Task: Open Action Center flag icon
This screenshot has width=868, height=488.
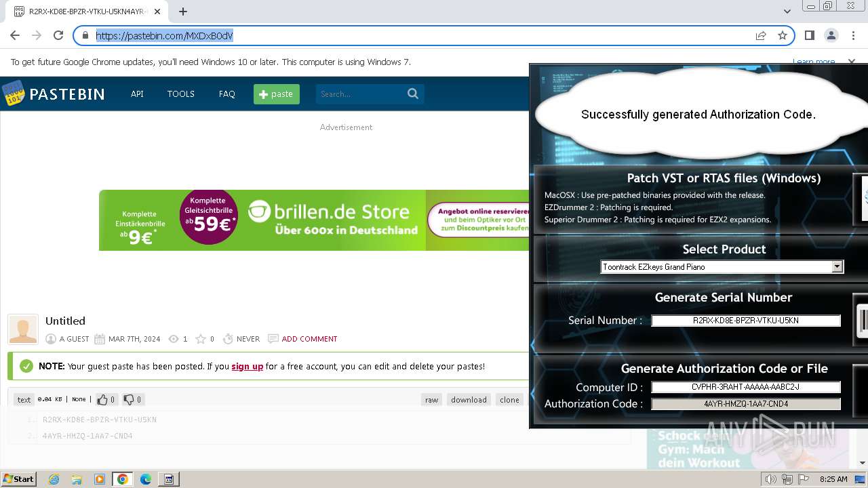Action: [x=804, y=479]
